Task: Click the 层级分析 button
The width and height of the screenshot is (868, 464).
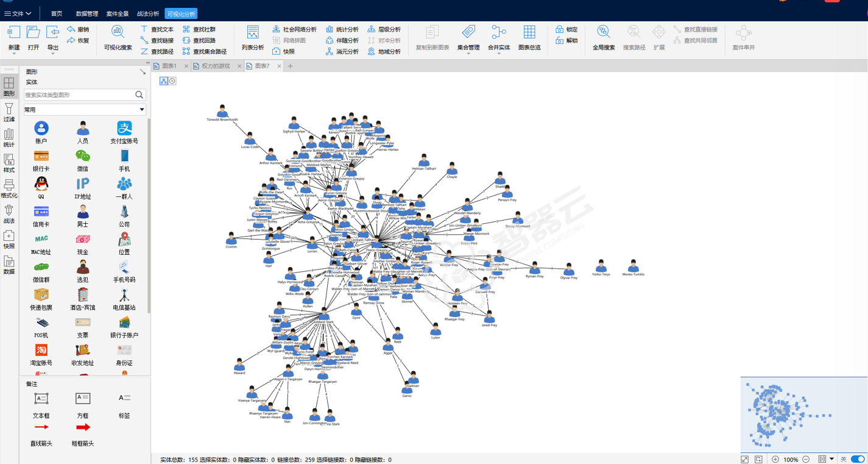Action: tap(384, 29)
